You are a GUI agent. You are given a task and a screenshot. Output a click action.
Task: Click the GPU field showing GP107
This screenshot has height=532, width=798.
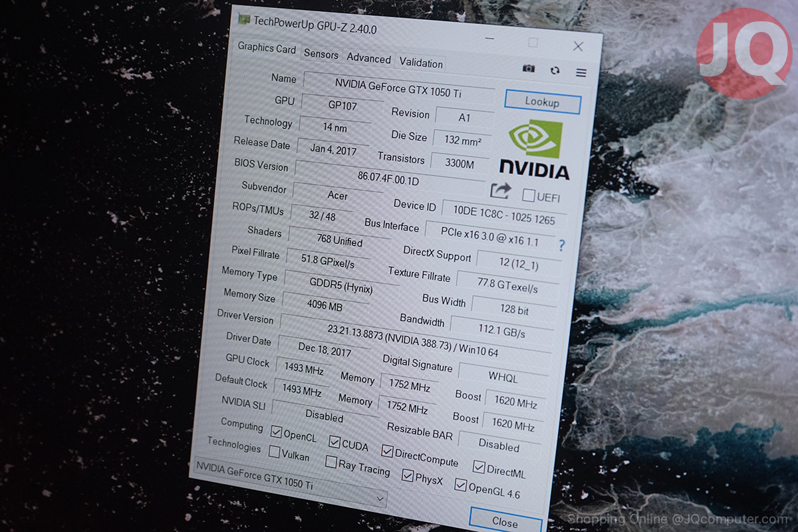(x=344, y=105)
